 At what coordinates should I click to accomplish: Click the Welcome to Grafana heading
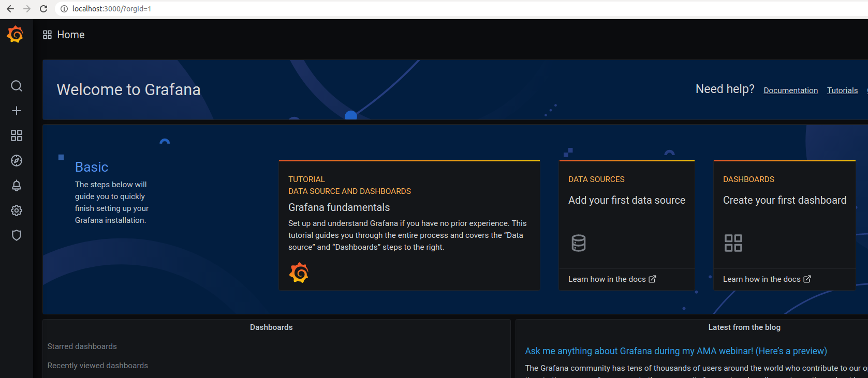[x=128, y=89]
